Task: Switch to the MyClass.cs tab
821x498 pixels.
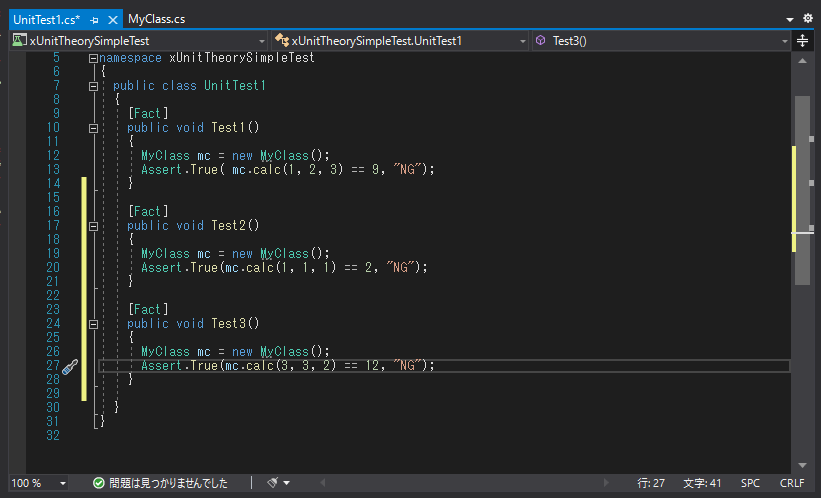Action: click(x=157, y=19)
